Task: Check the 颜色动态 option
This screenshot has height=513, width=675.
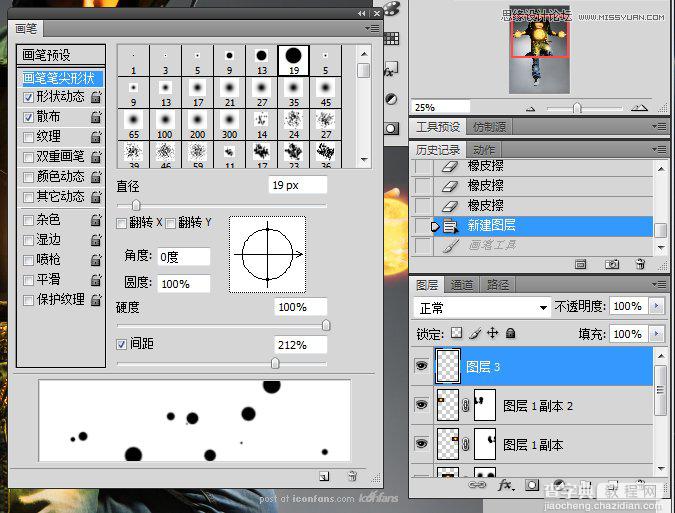Action: coord(28,177)
